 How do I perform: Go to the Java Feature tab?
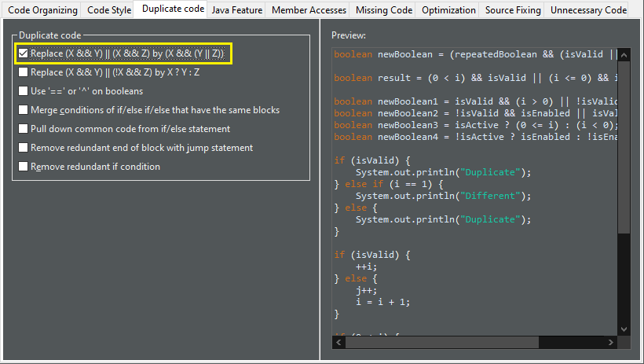237,10
